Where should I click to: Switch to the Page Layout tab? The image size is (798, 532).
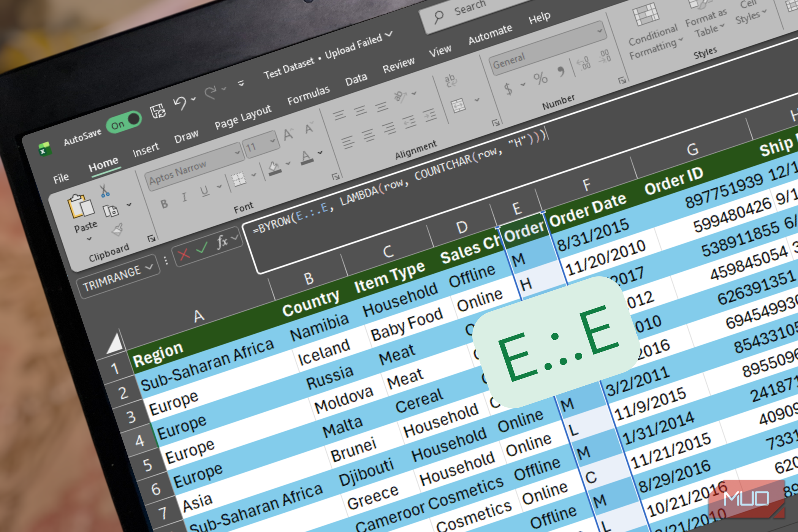243,117
